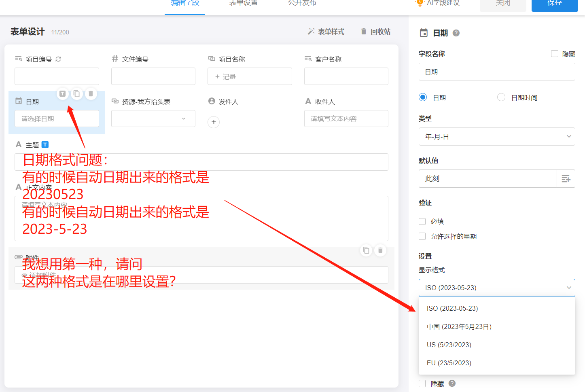
Task: Click the trash icon above 日期 field
Action: point(91,93)
